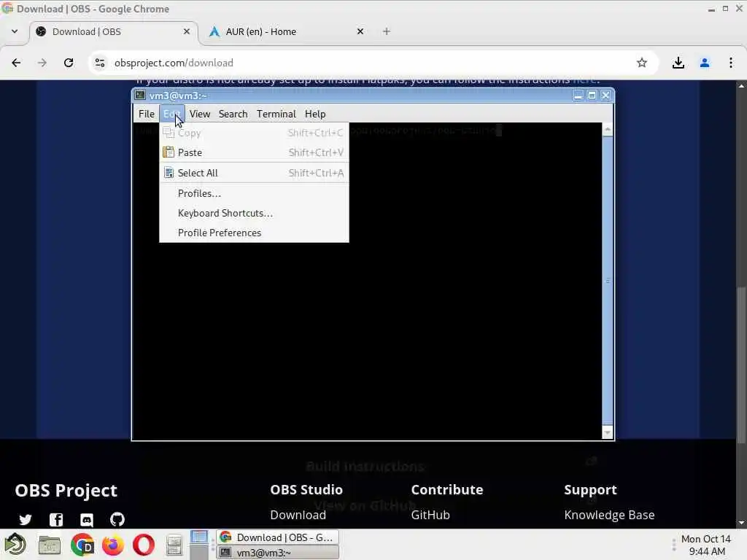Open site information icon in address bar
Image resolution: width=747 pixels, height=560 pixels.
tap(99, 63)
